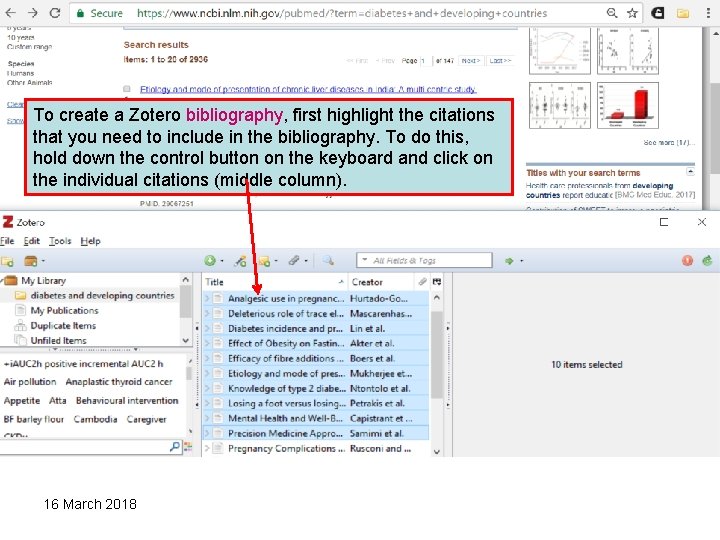Click Health care professionals from developing link
Screen dimensions: 720x540
coord(599,190)
